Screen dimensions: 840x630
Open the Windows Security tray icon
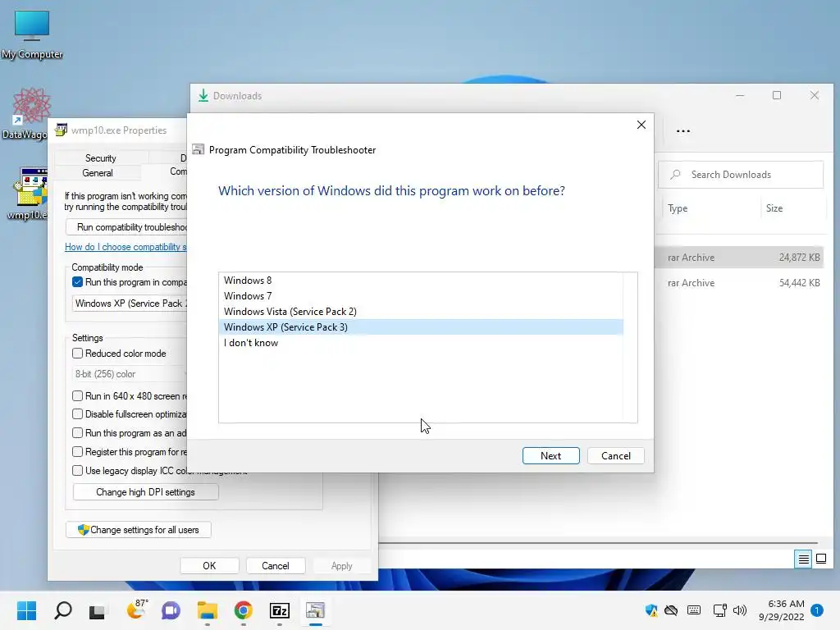point(651,610)
